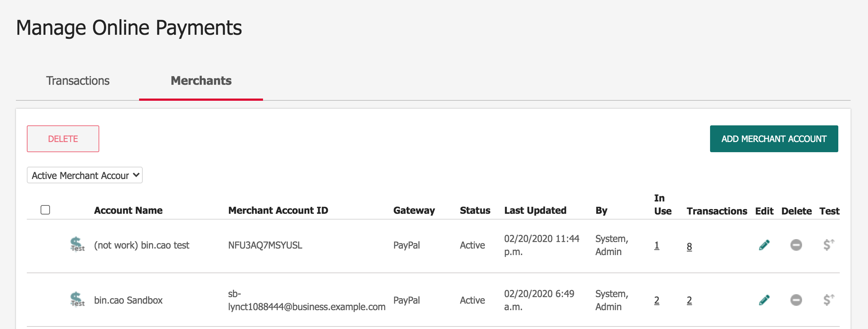
Task: Sort merchants by Account Name
Action: [128, 210]
